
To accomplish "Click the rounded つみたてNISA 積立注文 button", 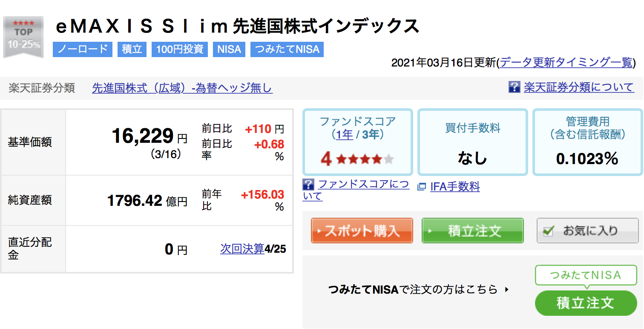I will click(586, 303).
